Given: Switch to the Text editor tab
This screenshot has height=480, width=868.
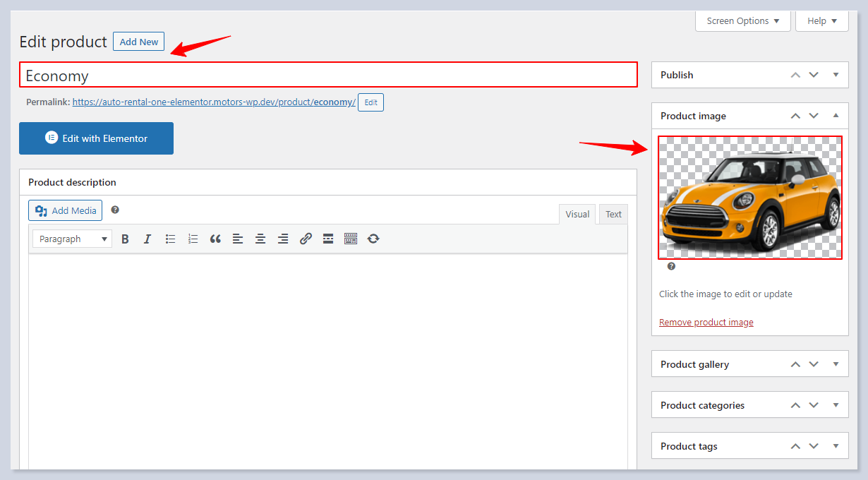Looking at the screenshot, I should pos(613,215).
